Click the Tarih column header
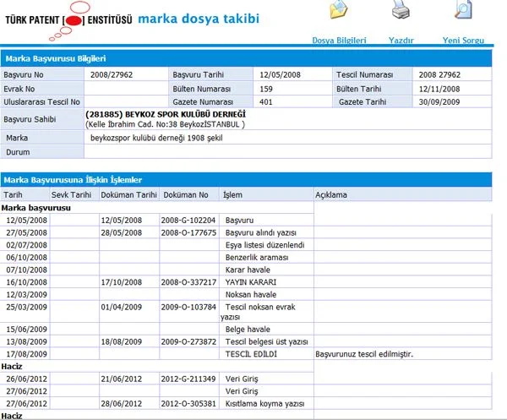Screen dimensions: 507x420 pyautogui.click(x=14, y=194)
